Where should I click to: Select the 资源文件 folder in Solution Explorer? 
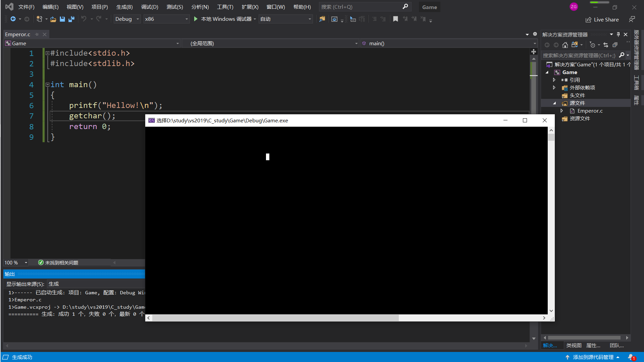click(580, 119)
